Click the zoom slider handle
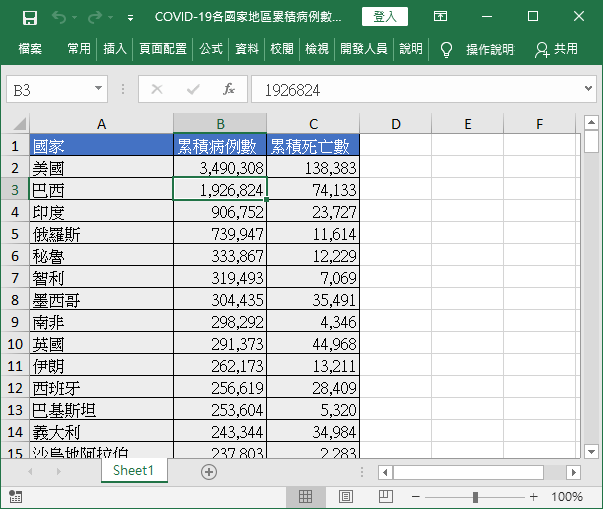 pos(475,497)
